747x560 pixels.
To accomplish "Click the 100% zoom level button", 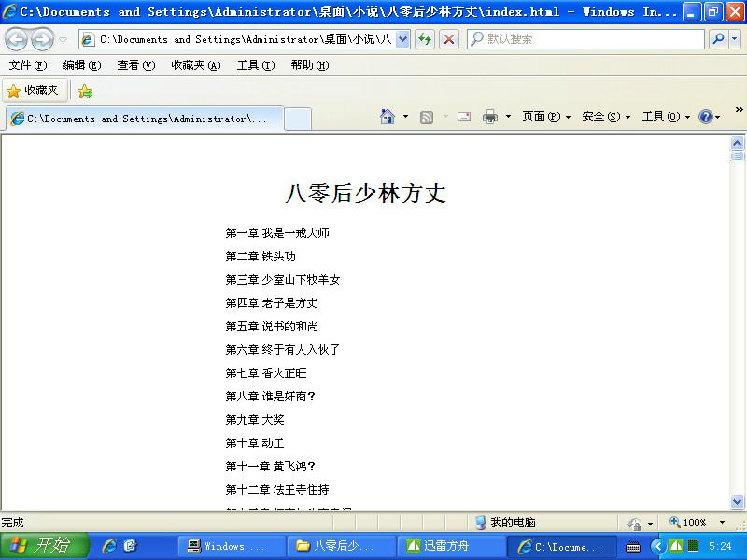I will pos(688,523).
